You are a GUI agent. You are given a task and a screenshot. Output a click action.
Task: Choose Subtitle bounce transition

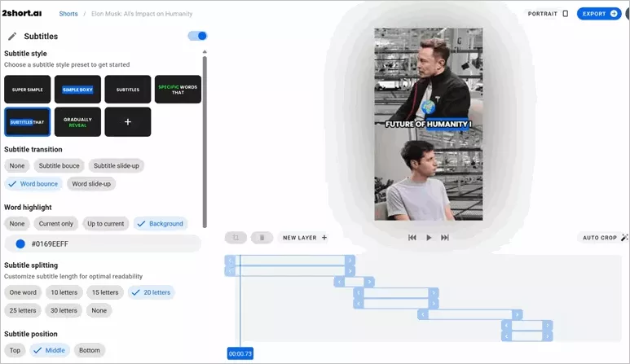59,166
